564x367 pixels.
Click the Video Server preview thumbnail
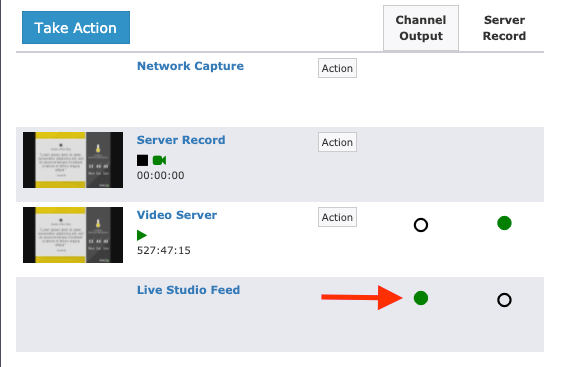coord(73,235)
